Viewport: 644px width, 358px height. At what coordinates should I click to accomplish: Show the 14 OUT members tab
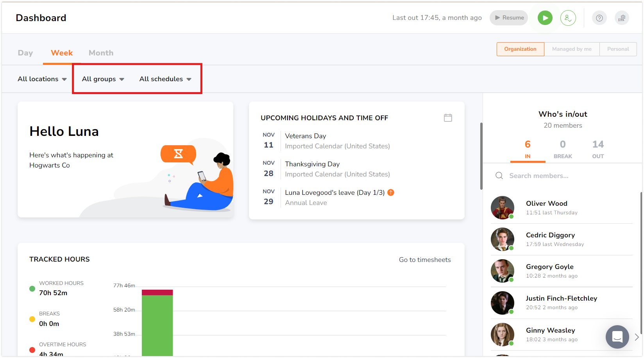click(x=598, y=150)
